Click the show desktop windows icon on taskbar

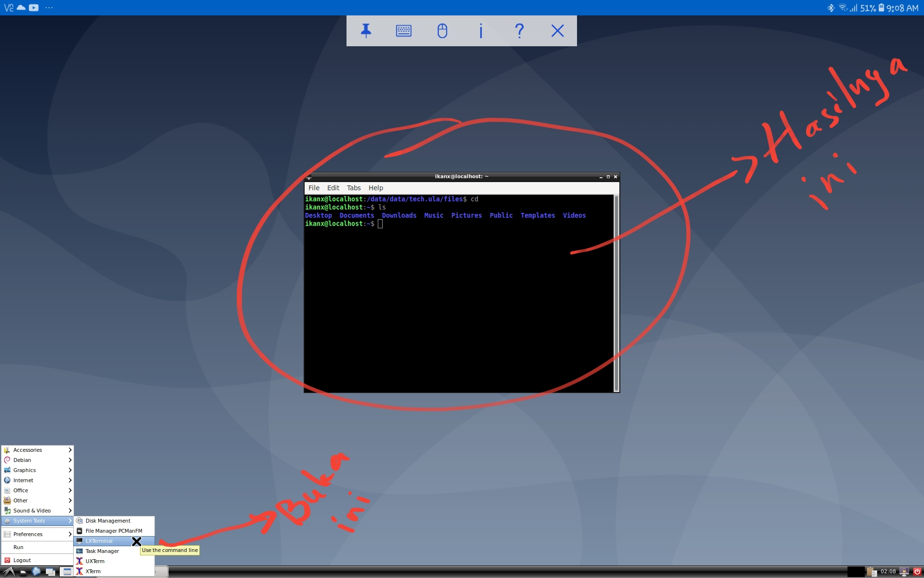50,572
